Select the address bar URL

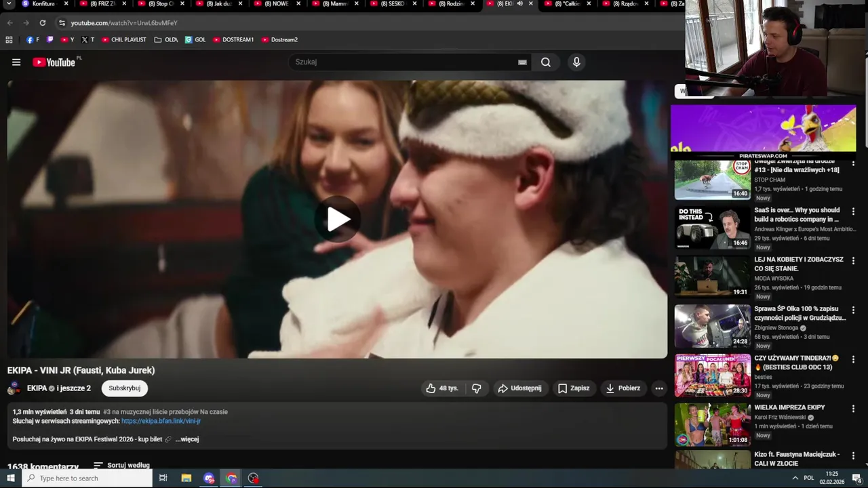124,23
